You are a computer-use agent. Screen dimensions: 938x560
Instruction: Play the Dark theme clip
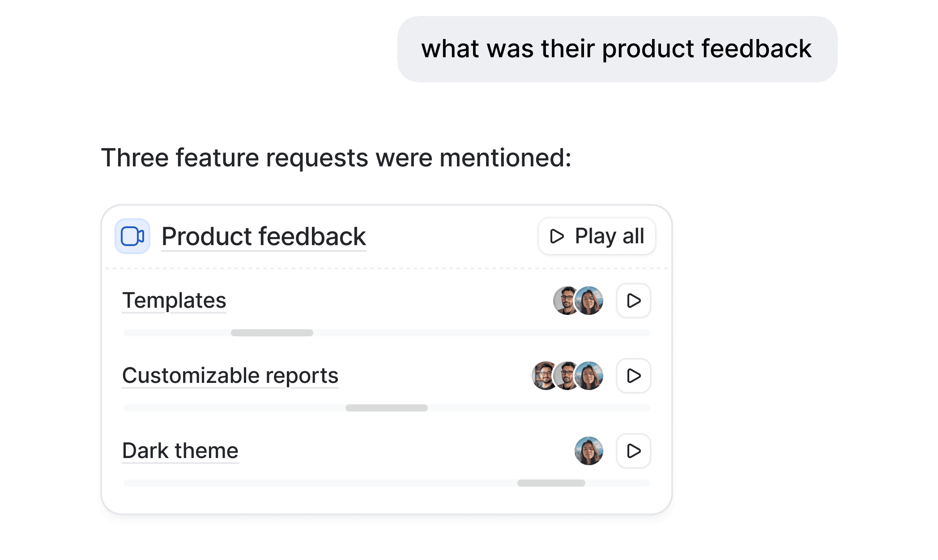point(633,451)
